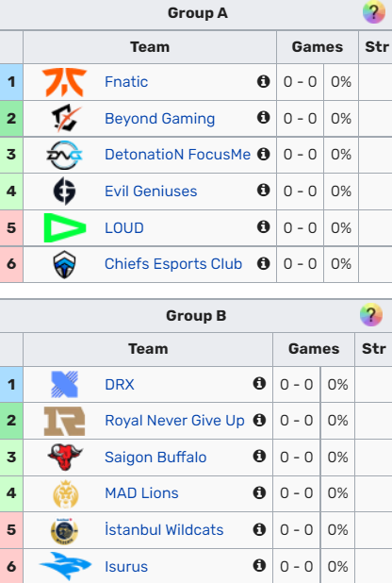Click the Isurus shark logo
392x583 pixels.
click(65, 566)
